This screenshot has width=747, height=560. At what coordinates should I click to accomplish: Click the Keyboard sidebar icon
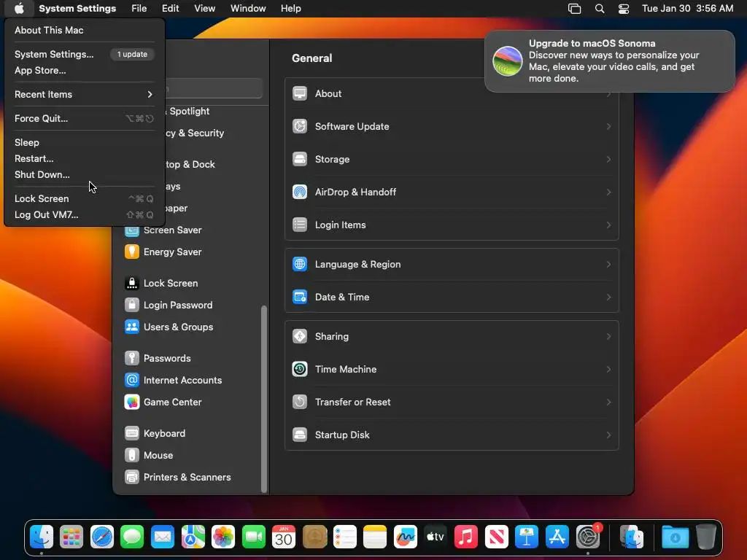coord(132,433)
